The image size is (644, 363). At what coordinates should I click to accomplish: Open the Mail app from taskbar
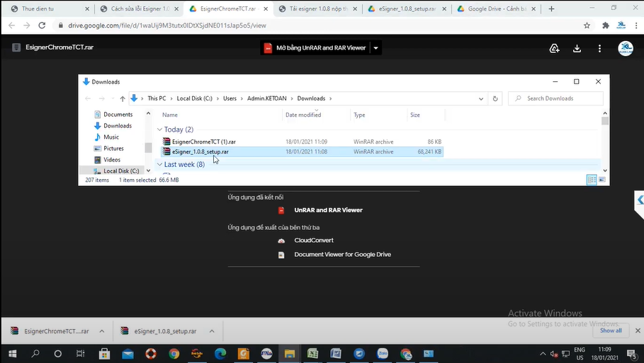click(x=128, y=354)
